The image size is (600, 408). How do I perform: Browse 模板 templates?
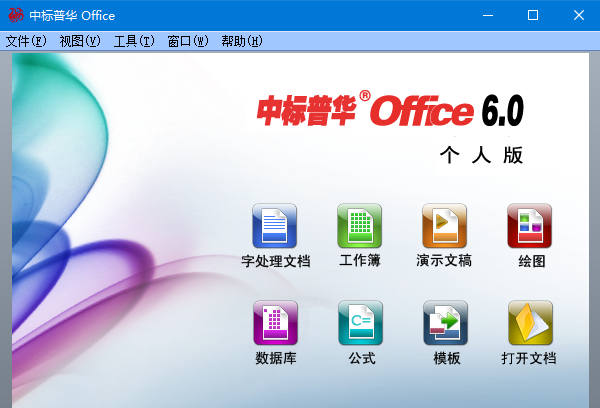point(445,323)
